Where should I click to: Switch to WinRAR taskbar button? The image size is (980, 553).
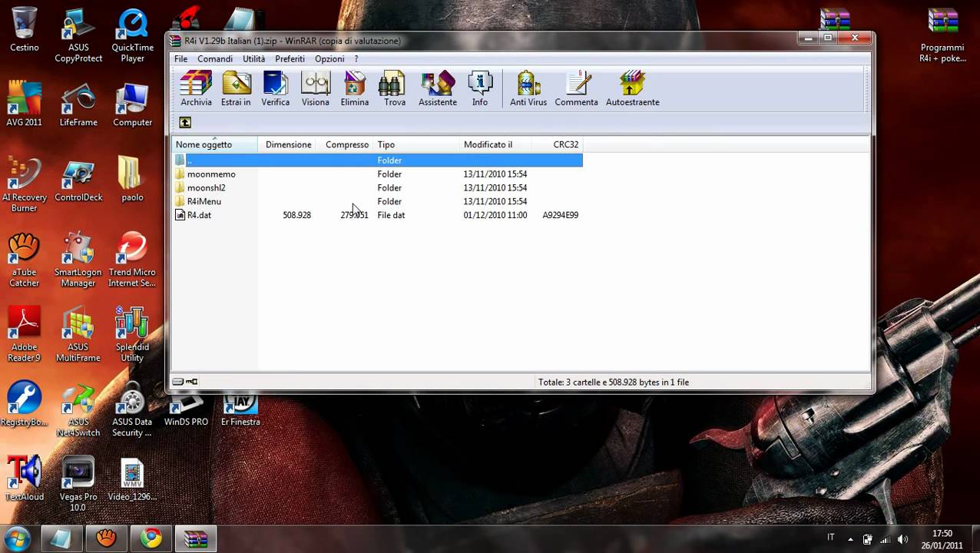[196, 538]
